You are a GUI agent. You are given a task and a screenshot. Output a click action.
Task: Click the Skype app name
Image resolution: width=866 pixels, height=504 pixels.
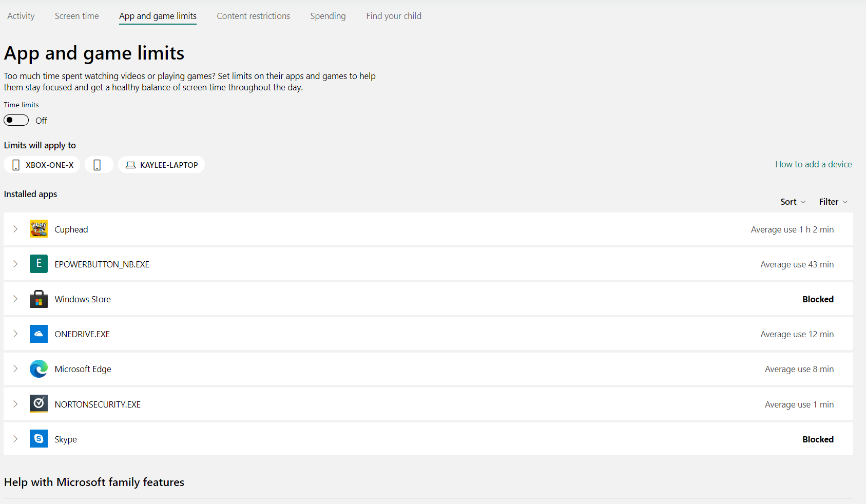coord(66,439)
